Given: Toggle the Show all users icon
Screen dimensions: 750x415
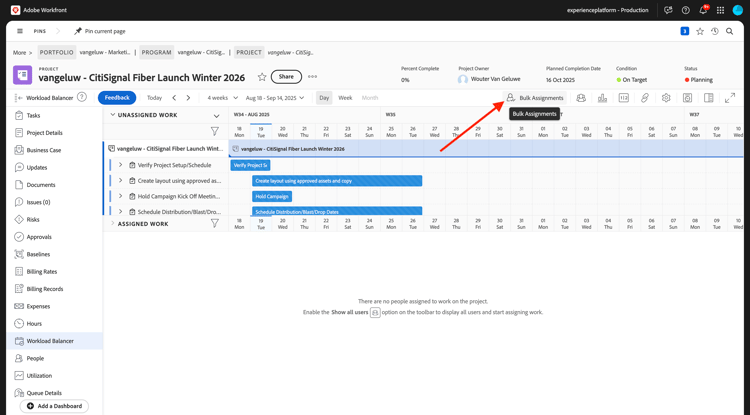Looking at the screenshot, I should [581, 98].
